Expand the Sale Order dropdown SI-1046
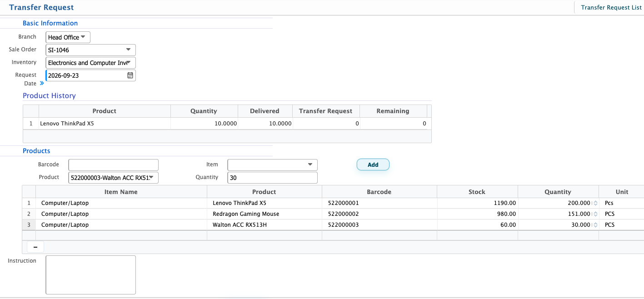Screen dimensions: 644x299 point(91,50)
